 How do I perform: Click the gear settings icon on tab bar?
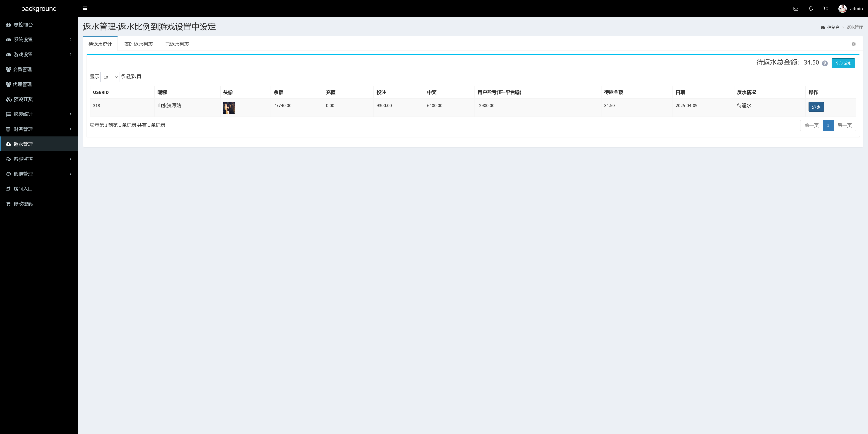pos(854,44)
